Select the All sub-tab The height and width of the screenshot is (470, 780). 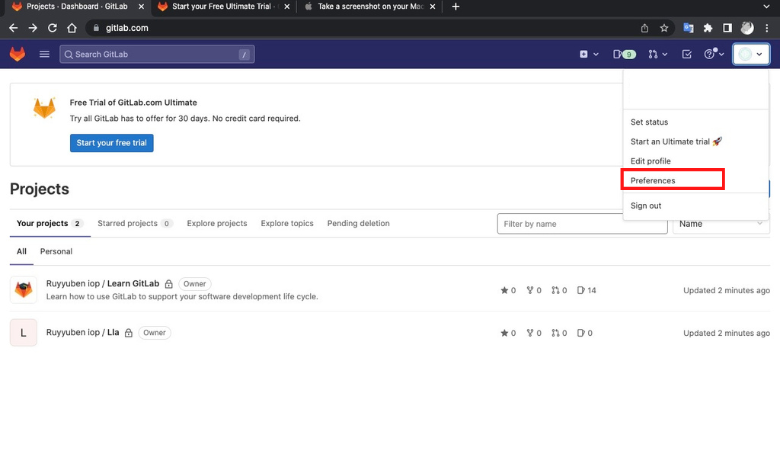point(21,251)
